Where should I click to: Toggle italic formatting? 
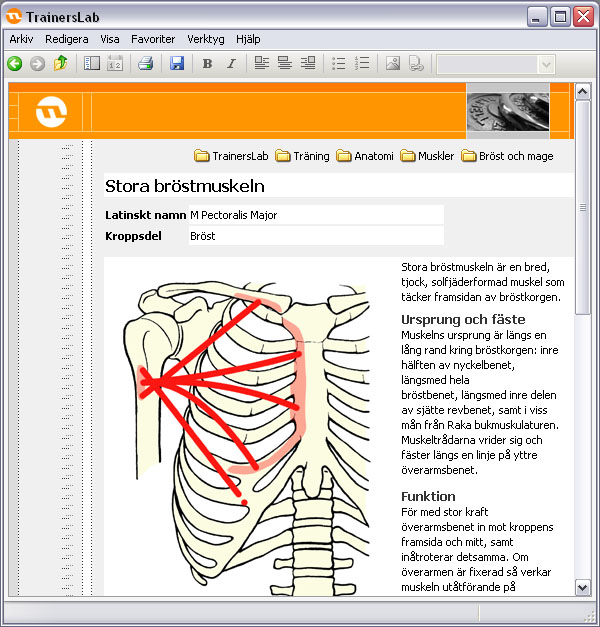(x=231, y=64)
